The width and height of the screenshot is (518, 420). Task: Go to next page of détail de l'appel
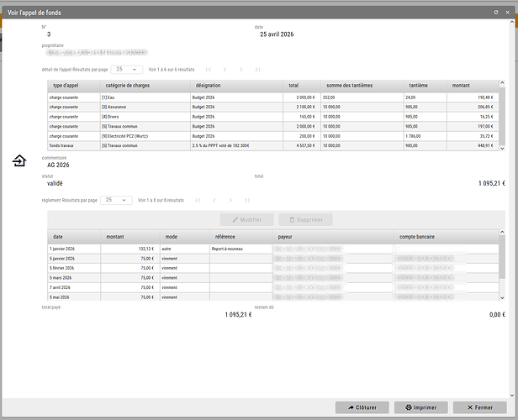[x=241, y=69]
